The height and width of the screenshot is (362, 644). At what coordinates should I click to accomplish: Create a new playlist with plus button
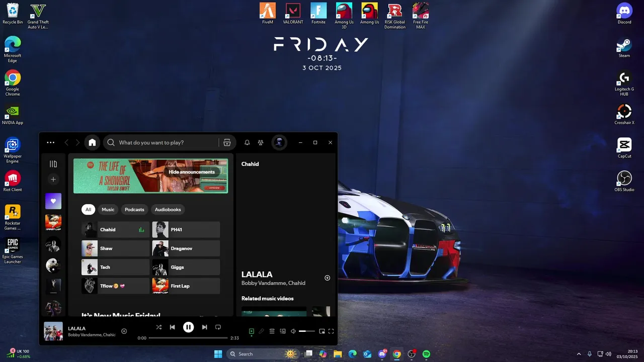(53, 179)
